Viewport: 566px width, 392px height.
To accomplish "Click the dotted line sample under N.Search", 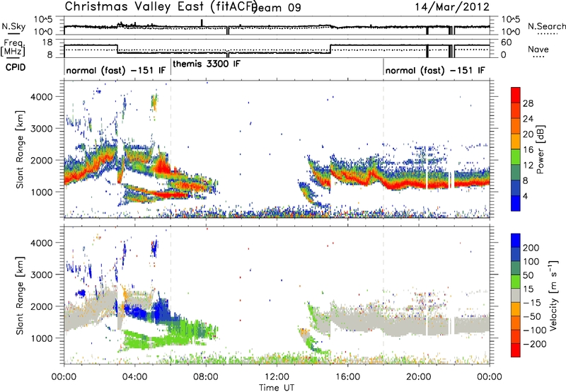I will click(x=548, y=33).
